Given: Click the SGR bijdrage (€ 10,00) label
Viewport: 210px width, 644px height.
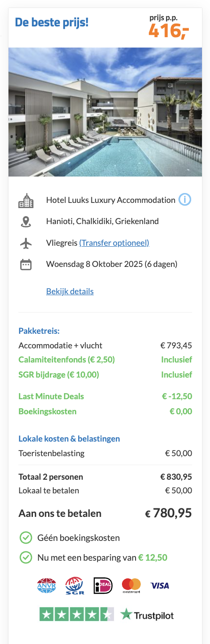Looking at the screenshot, I should coord(59,375).
